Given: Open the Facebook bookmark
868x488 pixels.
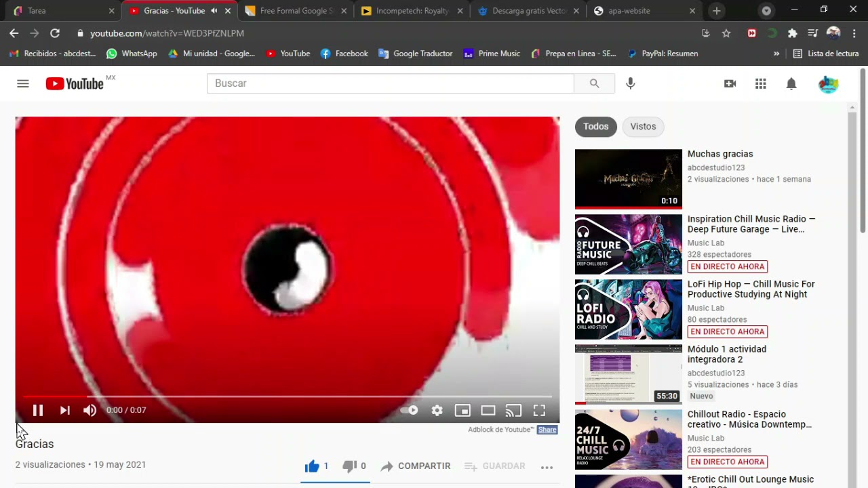Looking at the screenshot, I should 344,54.
